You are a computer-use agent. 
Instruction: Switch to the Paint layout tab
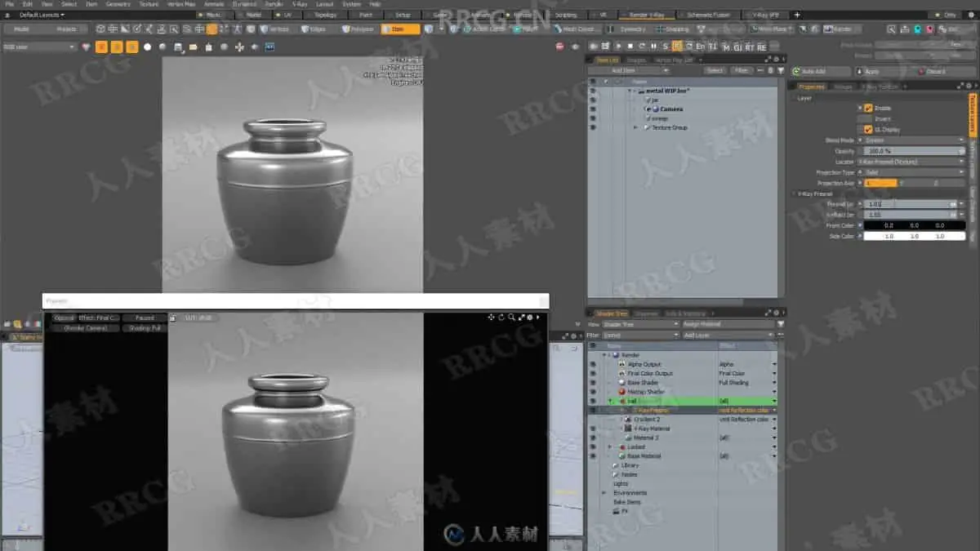366,15
